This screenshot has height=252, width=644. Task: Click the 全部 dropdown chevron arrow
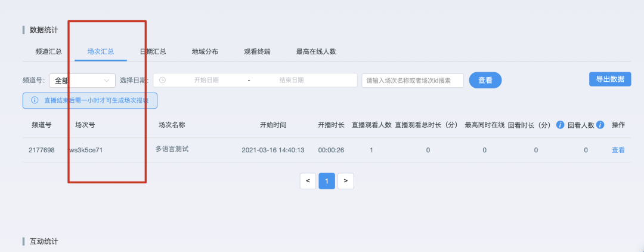point(107,80)
